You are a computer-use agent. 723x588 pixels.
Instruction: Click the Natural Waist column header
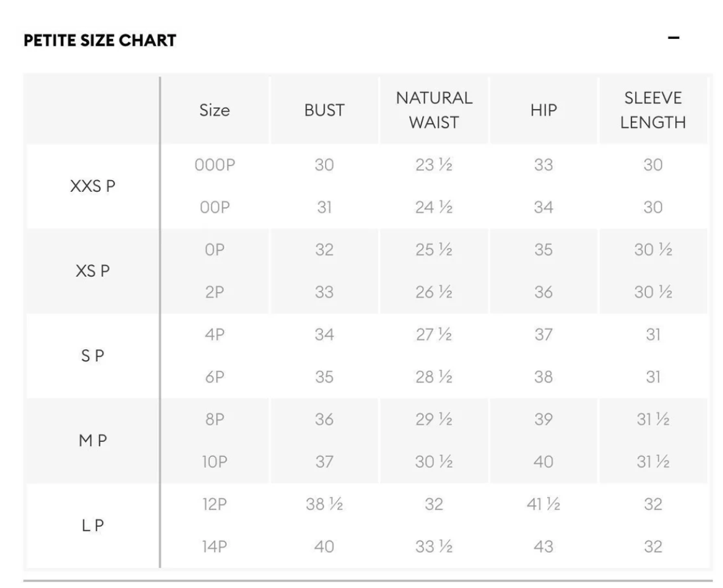(x=434, y=110)
